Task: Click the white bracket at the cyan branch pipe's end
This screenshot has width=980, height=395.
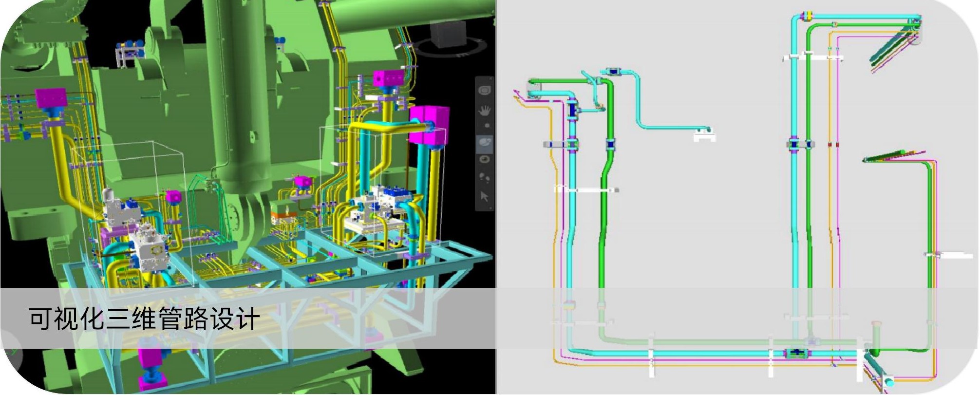Action: coord(704,137)
